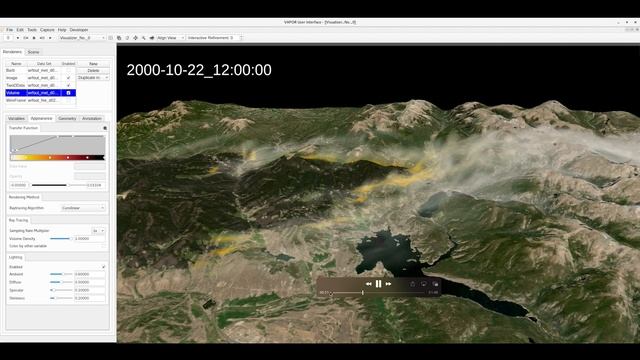This screenshot has height=360, width=640.
Task: Click the camera-shaped icon before Align View
Action: [x=152, y=38]
